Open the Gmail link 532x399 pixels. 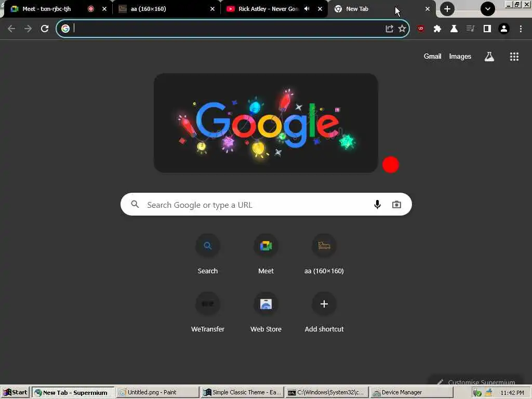pos(432,57)
